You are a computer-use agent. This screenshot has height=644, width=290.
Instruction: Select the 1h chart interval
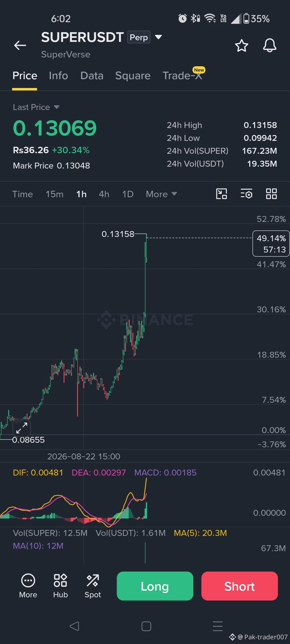(81, 194)
